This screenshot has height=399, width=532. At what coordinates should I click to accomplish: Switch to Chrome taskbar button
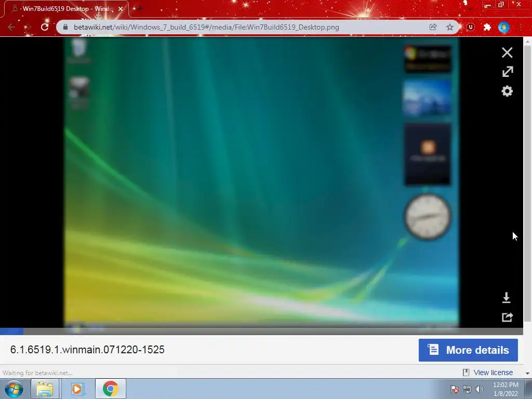(x=111, y=389)
